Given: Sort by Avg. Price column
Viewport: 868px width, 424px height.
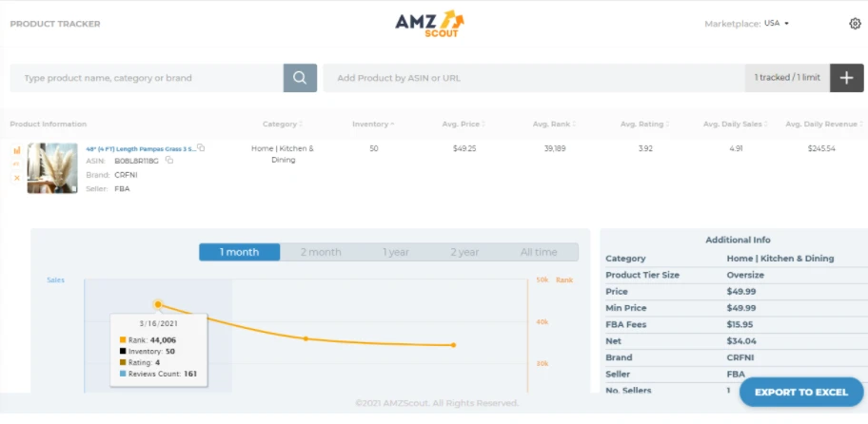Looking at the screenshot, I should point(464,124).
